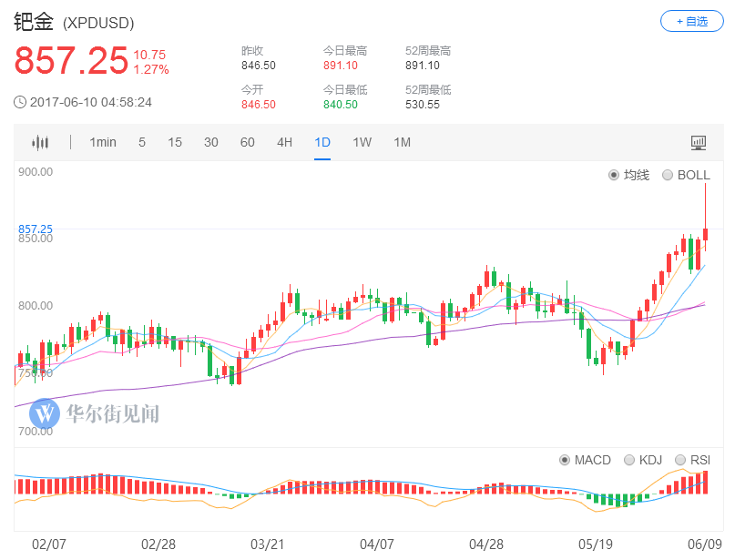Open the fullscreen chart display icon
Image resolution: width=735 pixels, height=560 pixels.
tap(699, 142)
